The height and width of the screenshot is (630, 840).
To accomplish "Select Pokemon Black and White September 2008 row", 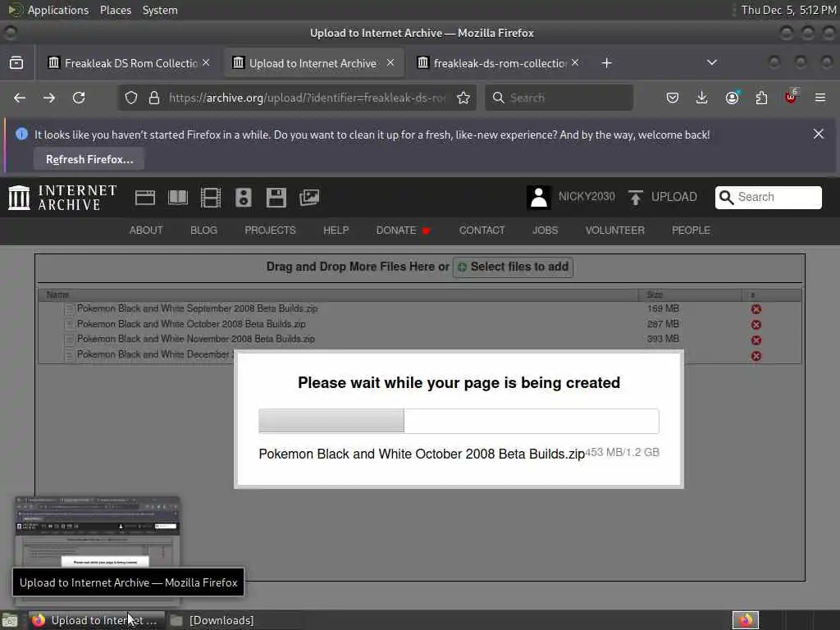I will point(420,309).
